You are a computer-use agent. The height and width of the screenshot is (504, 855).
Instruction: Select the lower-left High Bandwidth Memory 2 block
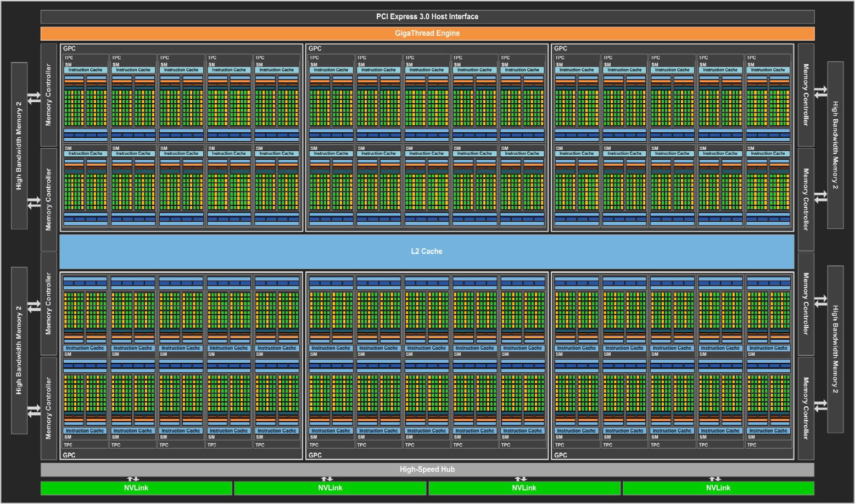[x=19, y=350]
